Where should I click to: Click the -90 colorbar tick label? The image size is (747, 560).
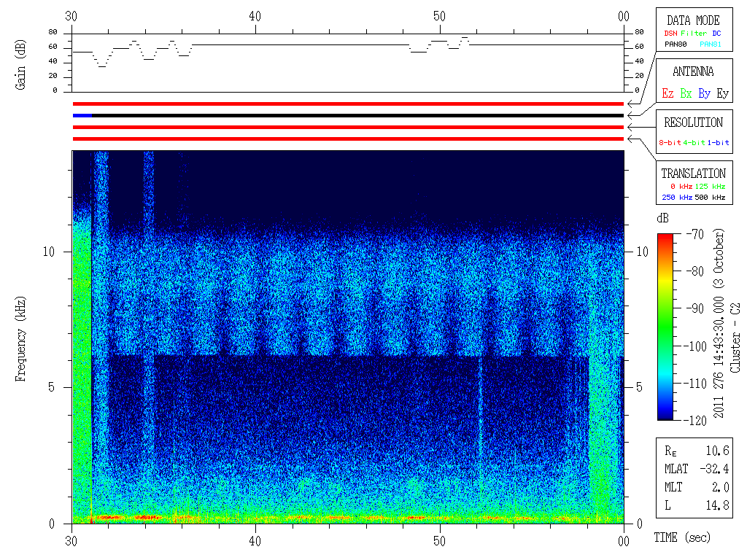tap(695, 308)
